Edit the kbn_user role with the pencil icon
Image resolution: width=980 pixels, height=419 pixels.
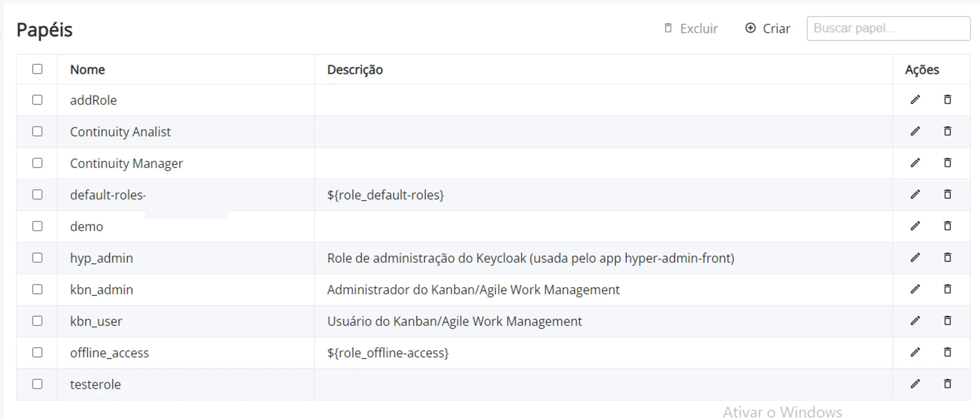(x=915, y=321)
